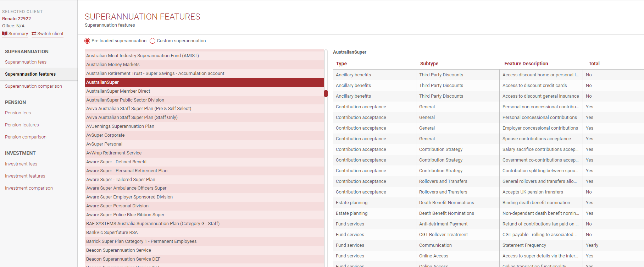644x267 pixels.
Task: Select Barrick Super Plan Category 1 row
Action: (x=204, y=241)
